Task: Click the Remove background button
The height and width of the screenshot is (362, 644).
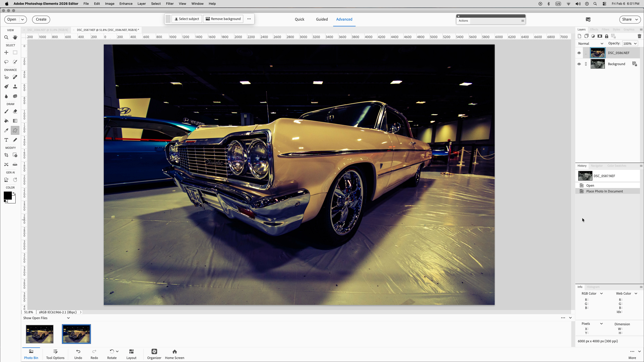Action: (223, 19)
